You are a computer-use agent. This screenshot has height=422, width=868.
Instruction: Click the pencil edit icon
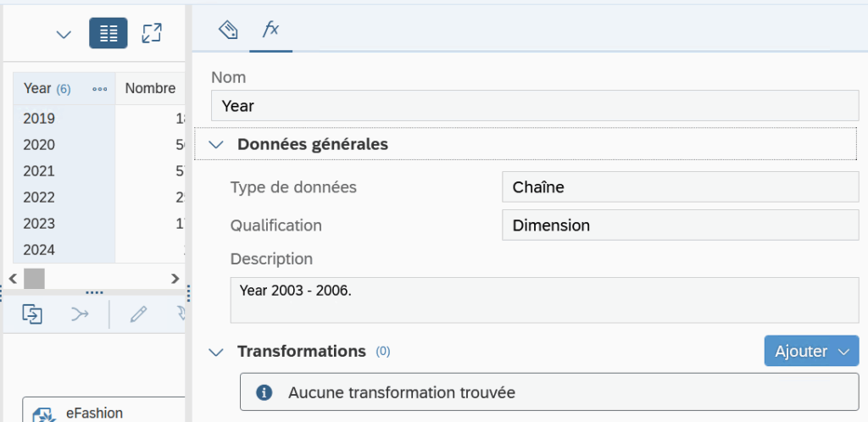tap(138, 314)
